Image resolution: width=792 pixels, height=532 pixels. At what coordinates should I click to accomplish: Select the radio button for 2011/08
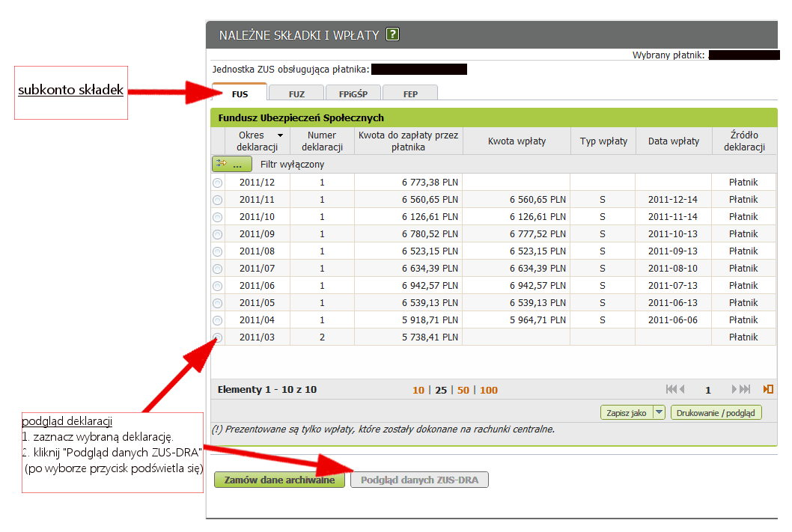click(217, 251)
